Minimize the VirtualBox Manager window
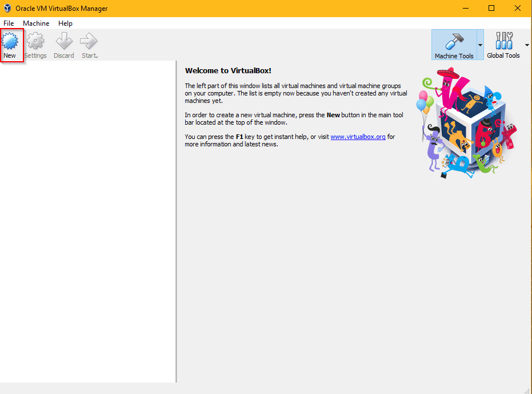 pyautogui.click(x=465, y=8)
